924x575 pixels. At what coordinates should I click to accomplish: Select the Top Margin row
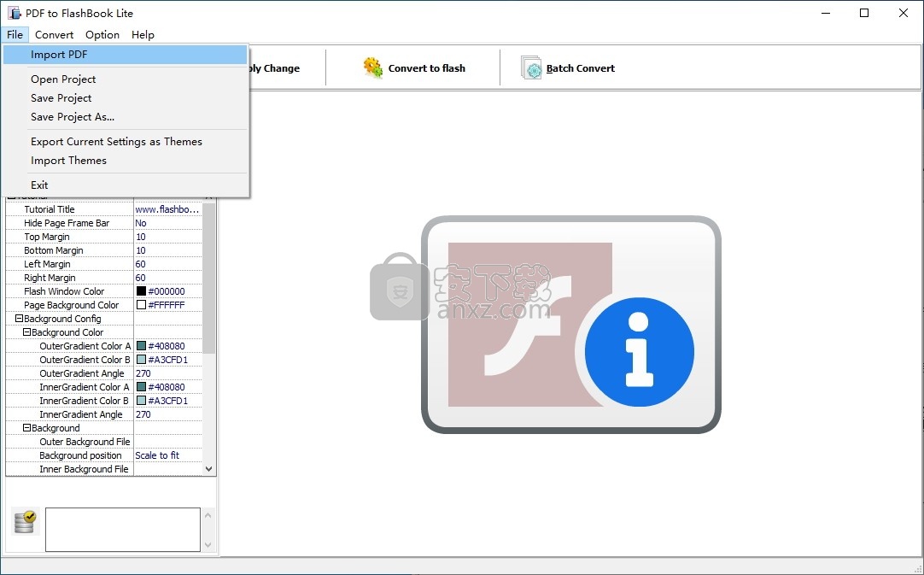pos(103,237)
